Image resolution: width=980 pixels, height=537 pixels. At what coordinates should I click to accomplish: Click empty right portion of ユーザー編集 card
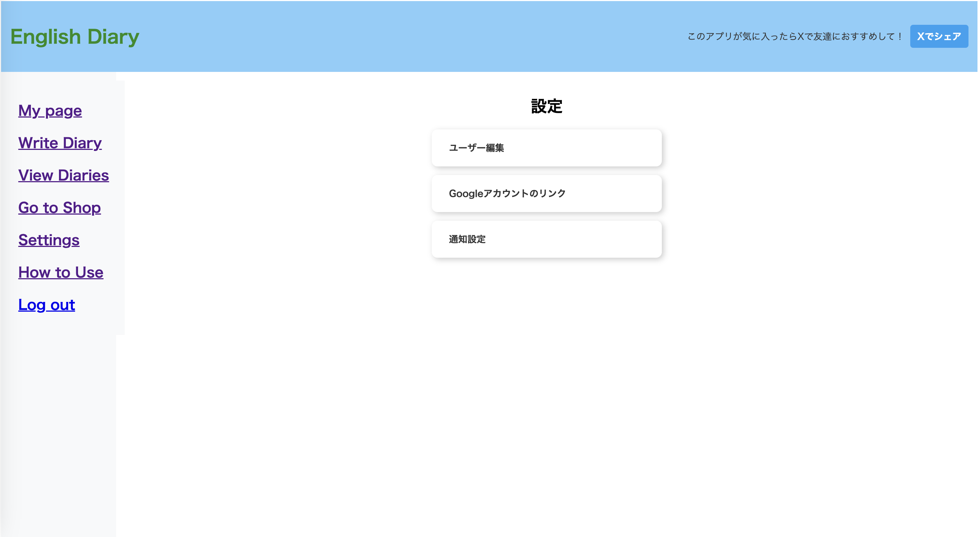(x=609, y=148)
